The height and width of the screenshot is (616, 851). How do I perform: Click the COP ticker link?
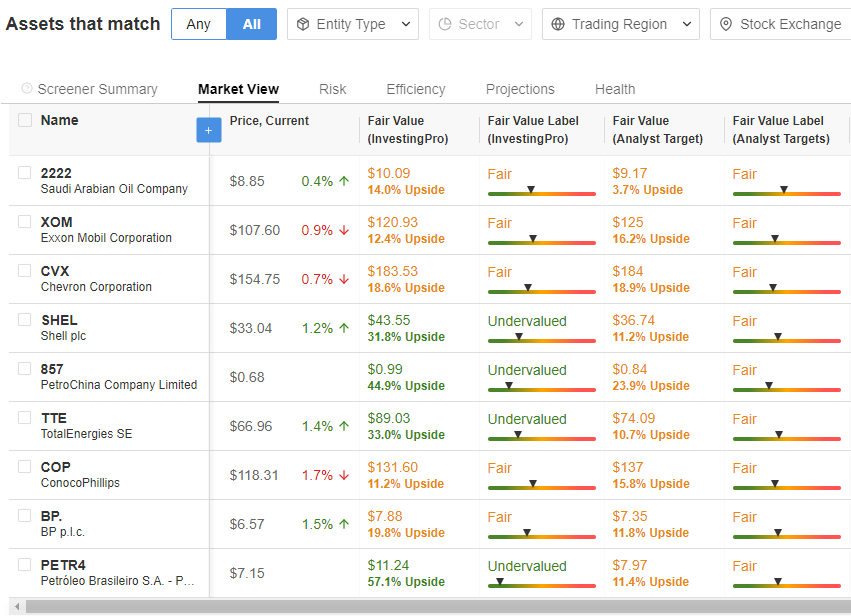coord(55,467)
